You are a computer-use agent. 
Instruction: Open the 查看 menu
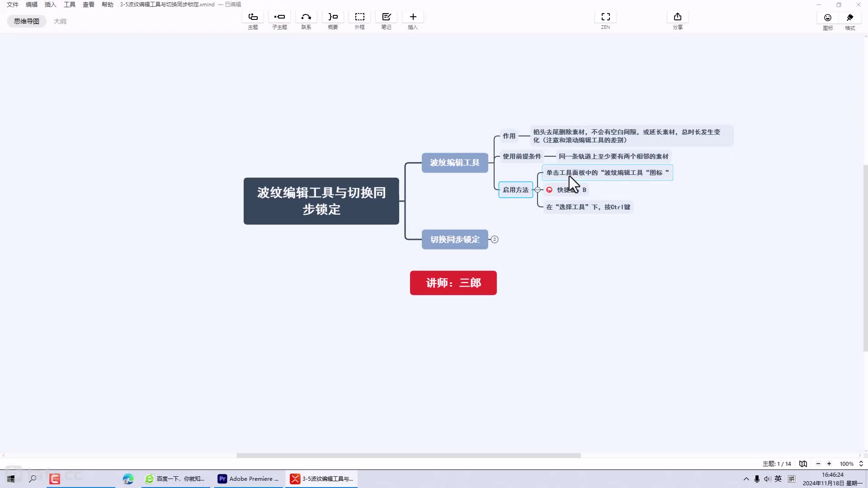click(89, 5)
